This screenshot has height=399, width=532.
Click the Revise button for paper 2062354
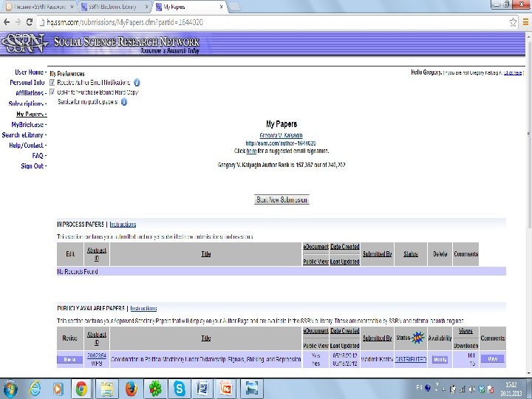click(x=69, y=360)
